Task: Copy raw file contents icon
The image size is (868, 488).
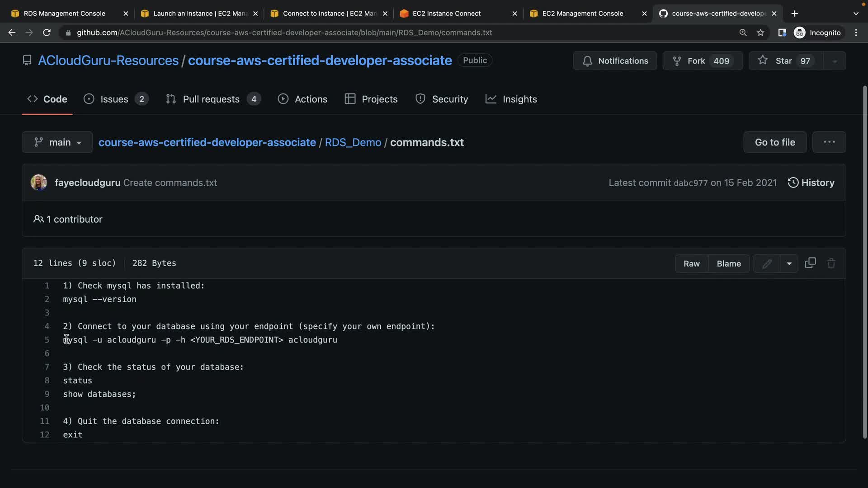Action: [810, 263]
